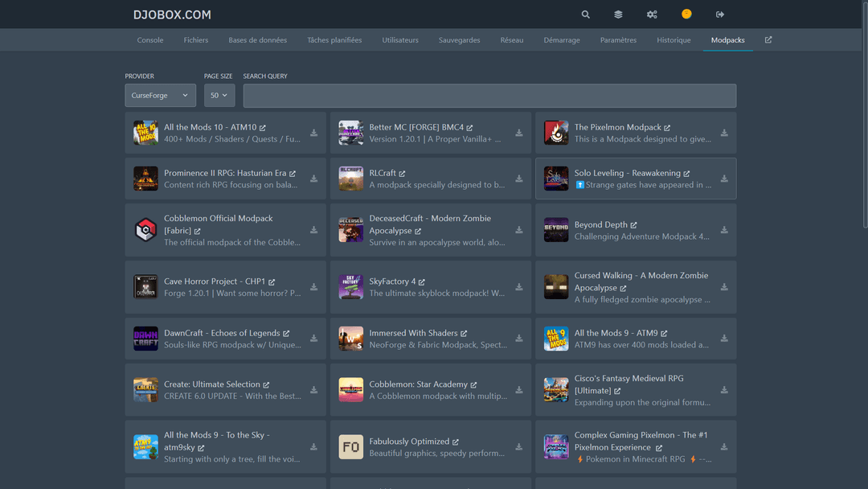This screenshot has height=489, width=868.
Task: Download Prominence II RPG: Hasturian Era
Action: [x=314, y=179]
